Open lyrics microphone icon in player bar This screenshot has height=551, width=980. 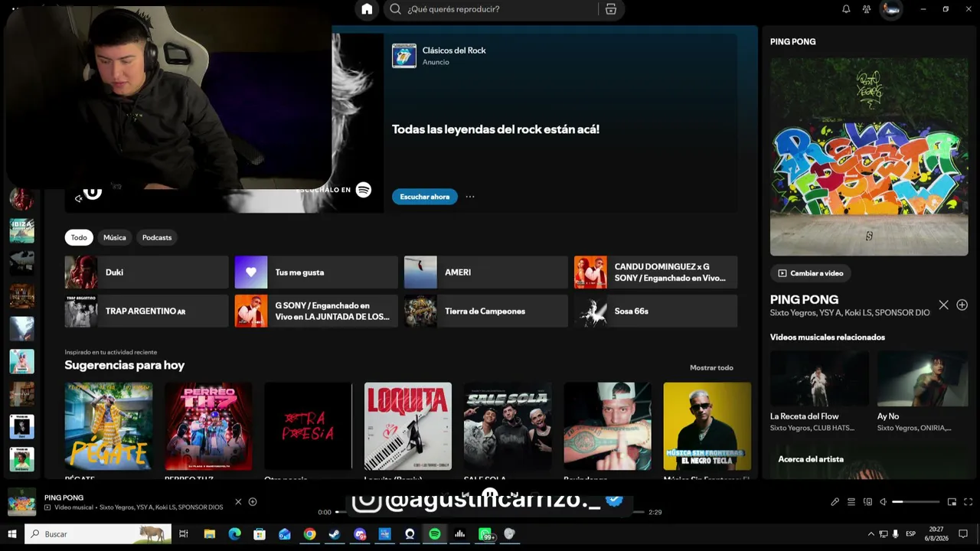(835, 502)
